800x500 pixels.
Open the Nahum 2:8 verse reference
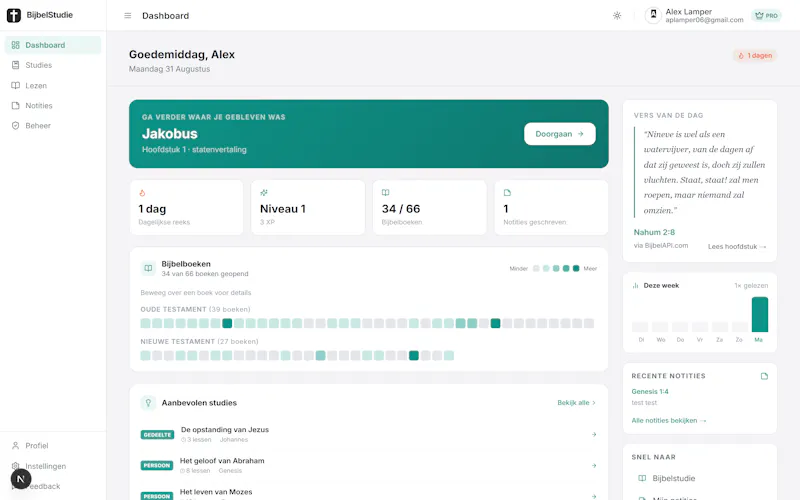[654, 232]
